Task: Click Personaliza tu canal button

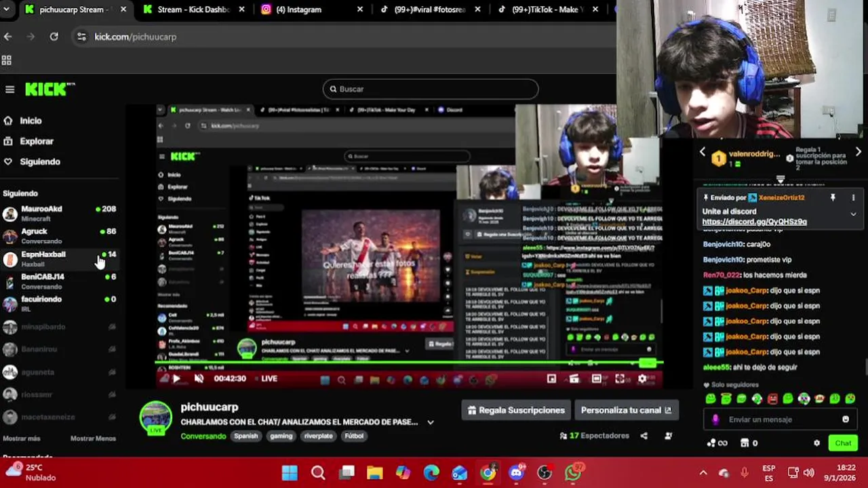Action: point(626,410)
